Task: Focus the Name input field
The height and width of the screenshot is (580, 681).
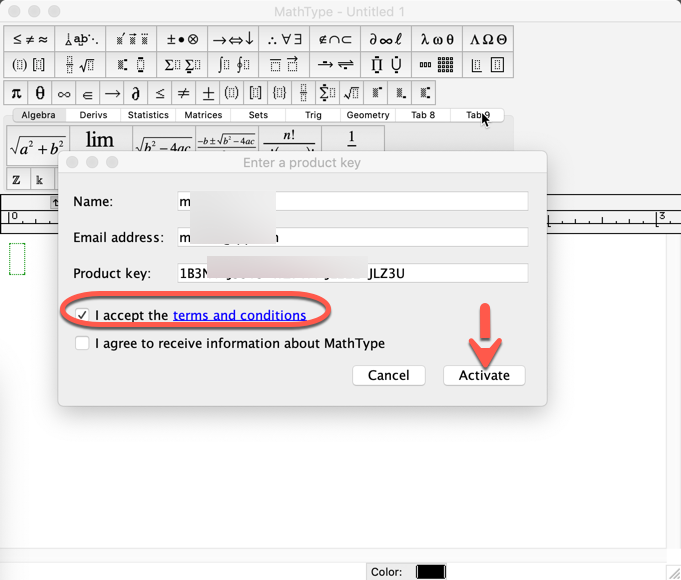Action: coord(353,201)
